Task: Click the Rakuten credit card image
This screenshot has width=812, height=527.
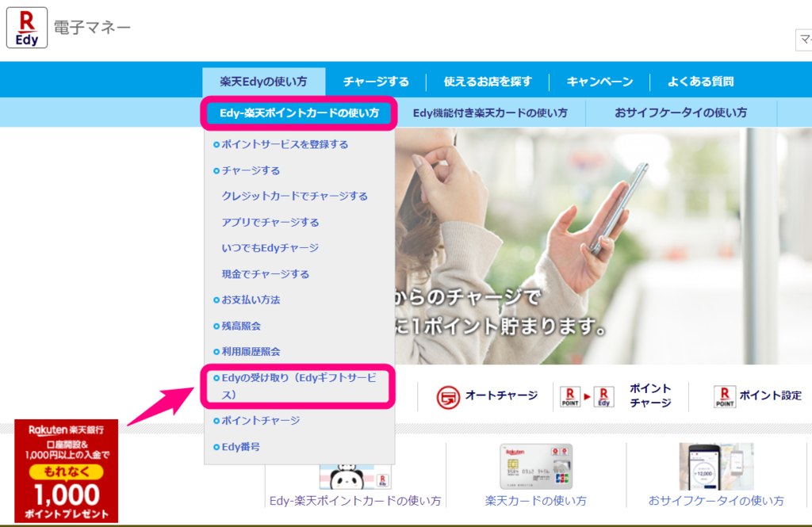Action: (x=536, y=467)
